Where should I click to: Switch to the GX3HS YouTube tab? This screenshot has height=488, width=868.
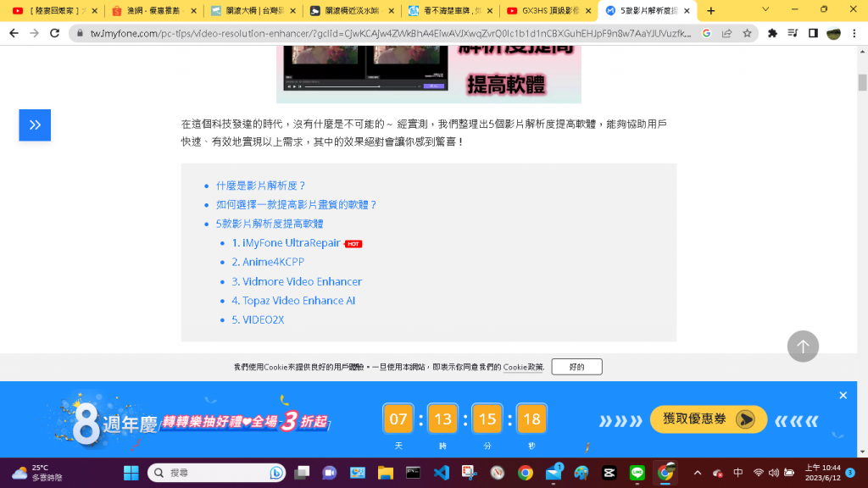click(549, 10)
